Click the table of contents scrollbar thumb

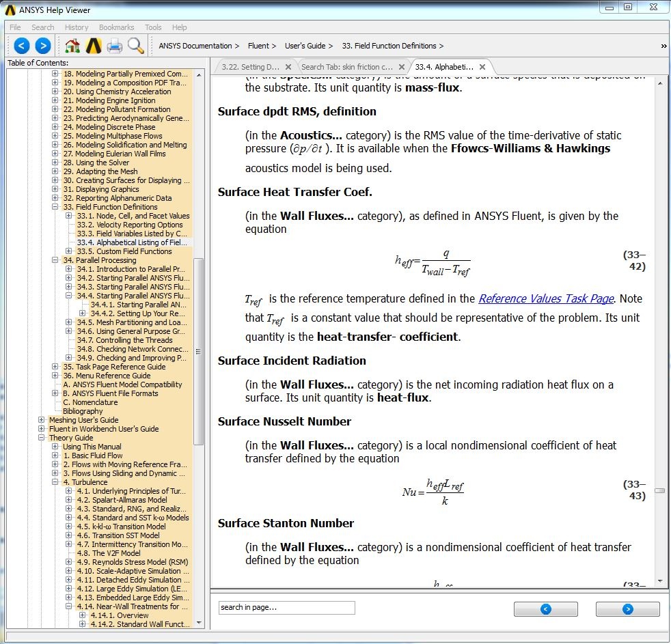(x=199, y=352)
